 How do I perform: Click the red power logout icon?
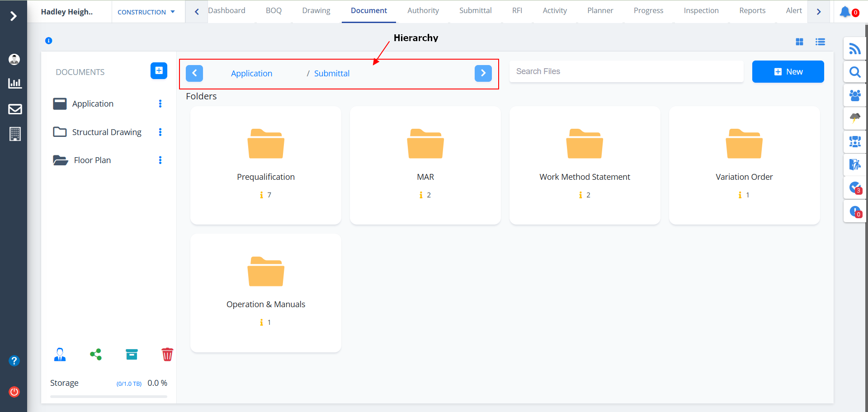click(x=14, y=392)
